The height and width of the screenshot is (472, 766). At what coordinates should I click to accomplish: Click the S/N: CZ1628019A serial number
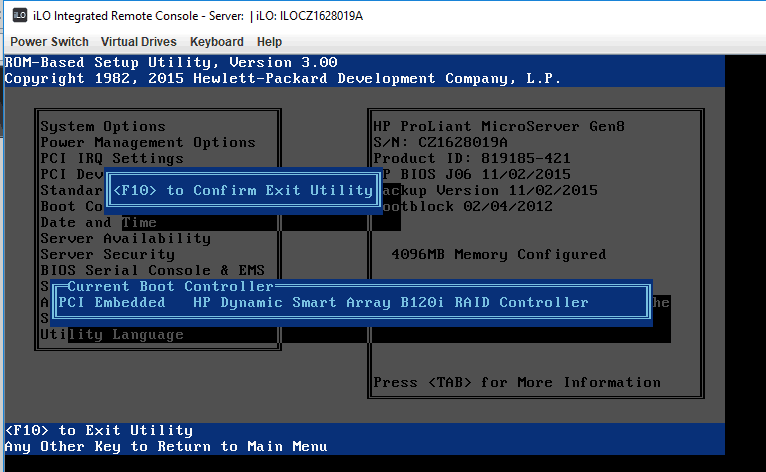pyautogui.click(x=440, y=143)
